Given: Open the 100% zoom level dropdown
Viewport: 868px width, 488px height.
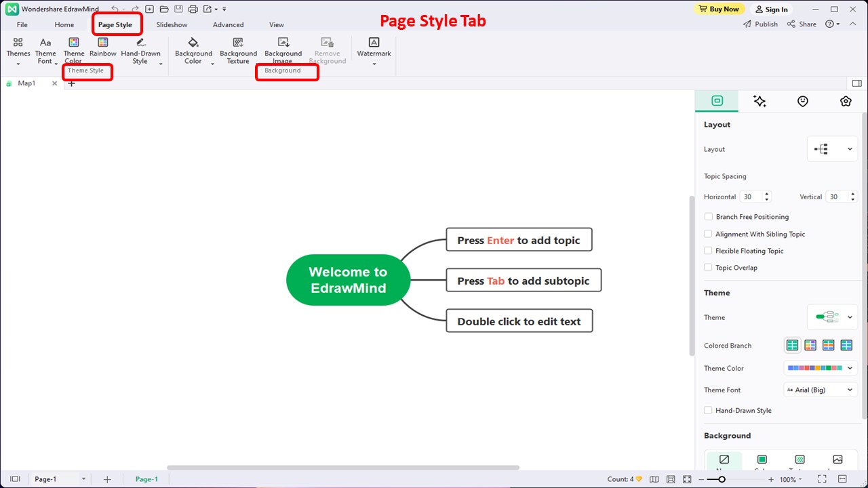Looking at the screenshot, I should tap(790, 479).
